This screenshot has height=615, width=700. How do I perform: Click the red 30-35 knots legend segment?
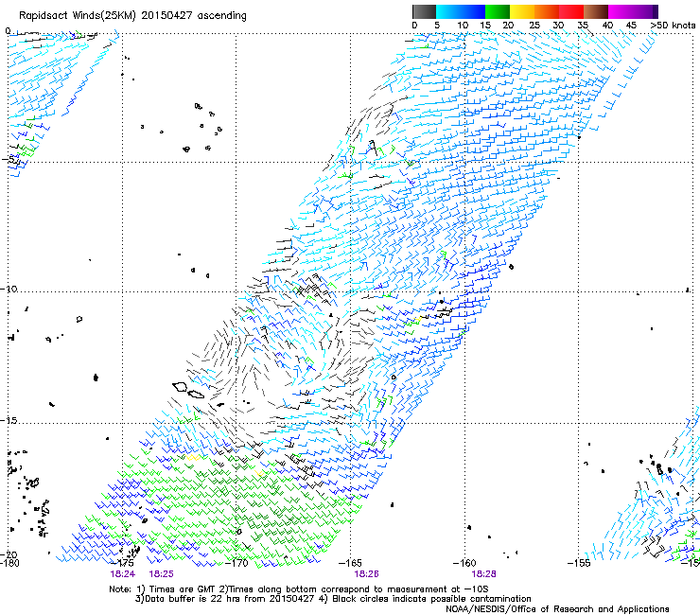click(571, 11)
